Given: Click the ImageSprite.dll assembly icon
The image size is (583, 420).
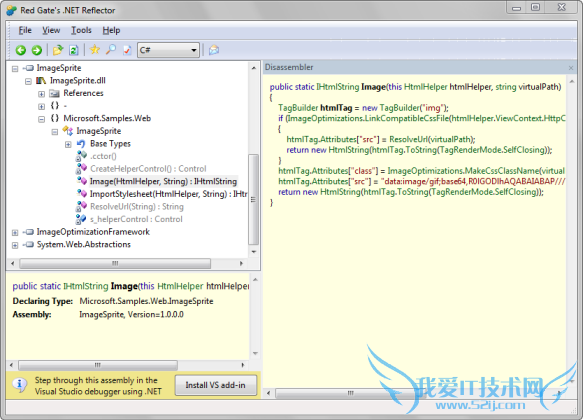Looking at the screenshot, I should click(41, 81).
